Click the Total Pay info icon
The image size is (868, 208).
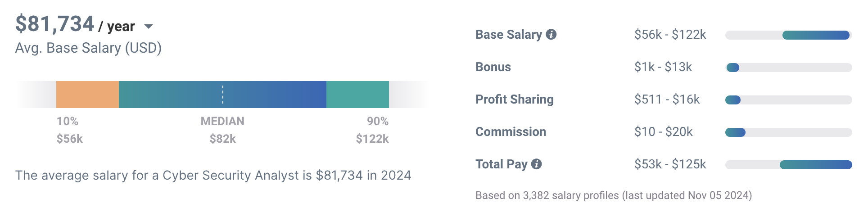[536, 164]
